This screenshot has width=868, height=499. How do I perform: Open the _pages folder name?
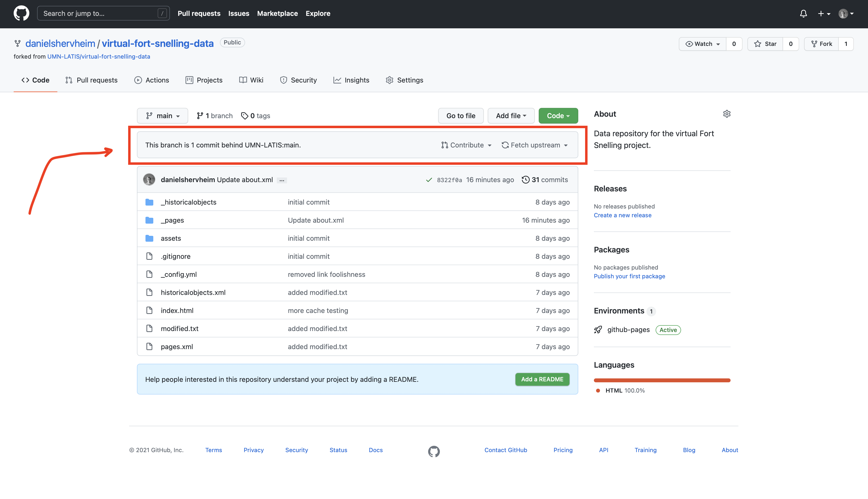[x=172, y=220]
